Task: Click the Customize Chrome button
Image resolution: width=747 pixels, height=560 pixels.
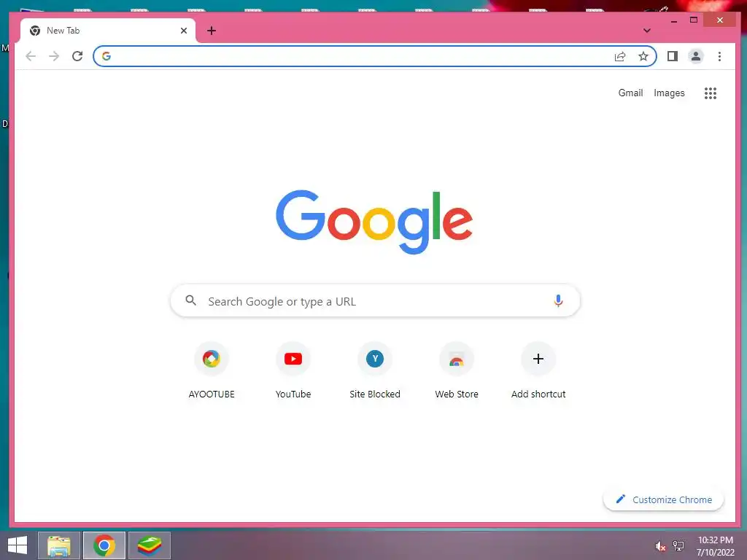Action: [663, 499]
